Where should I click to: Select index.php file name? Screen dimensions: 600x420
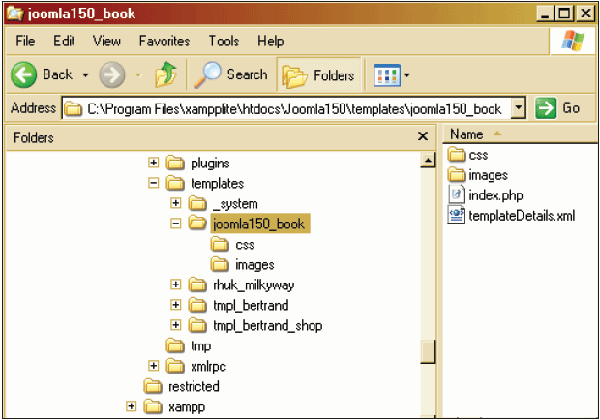(496, 195)
